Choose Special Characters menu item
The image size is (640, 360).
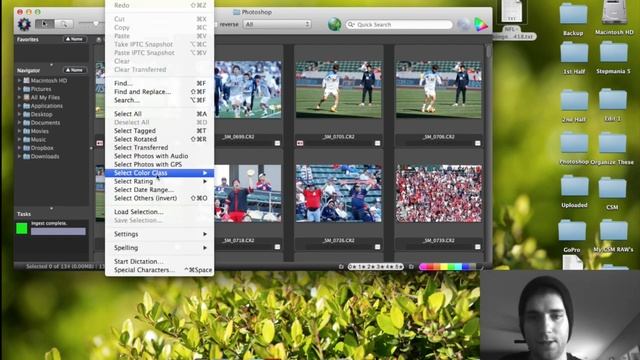point(160,270)
